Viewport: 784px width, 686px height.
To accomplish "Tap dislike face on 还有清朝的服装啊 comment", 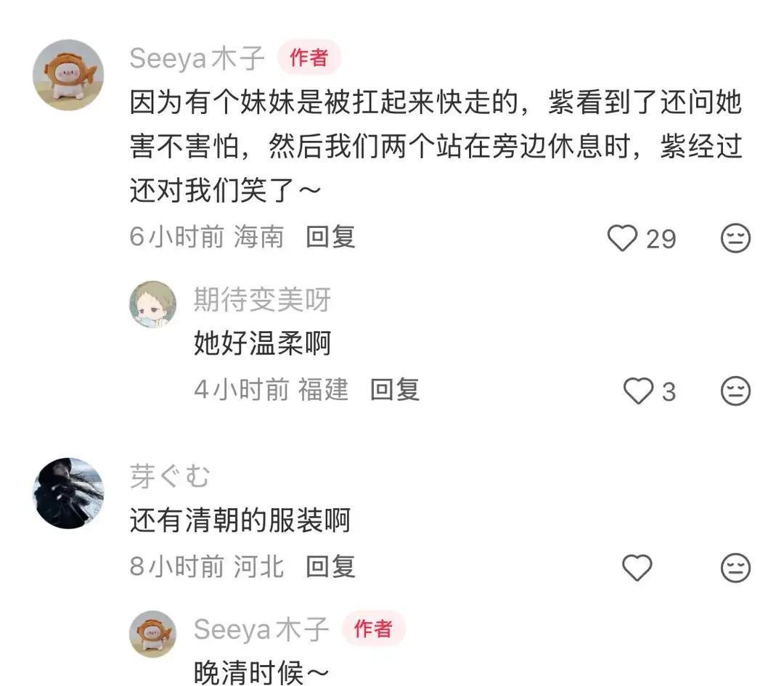I will tap(735, 568).
